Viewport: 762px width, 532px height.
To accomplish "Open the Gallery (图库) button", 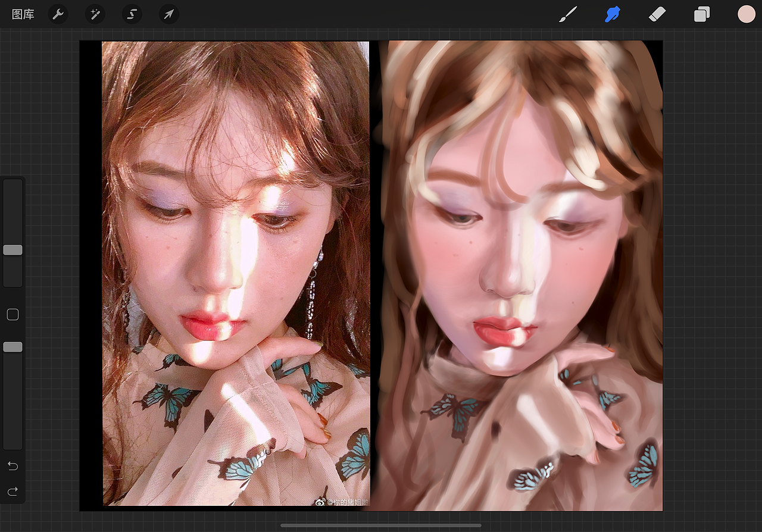I will point(23,14).
